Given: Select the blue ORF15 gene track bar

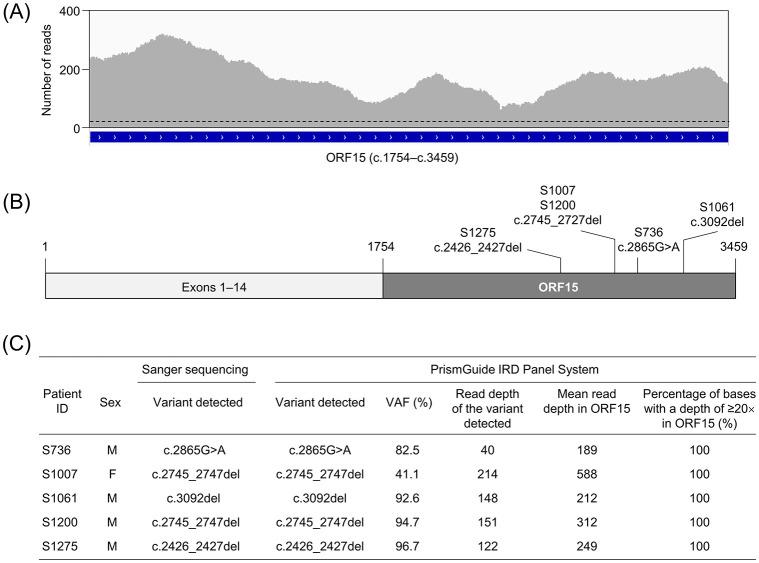Looking at the screenshot, I should [408, 135].
